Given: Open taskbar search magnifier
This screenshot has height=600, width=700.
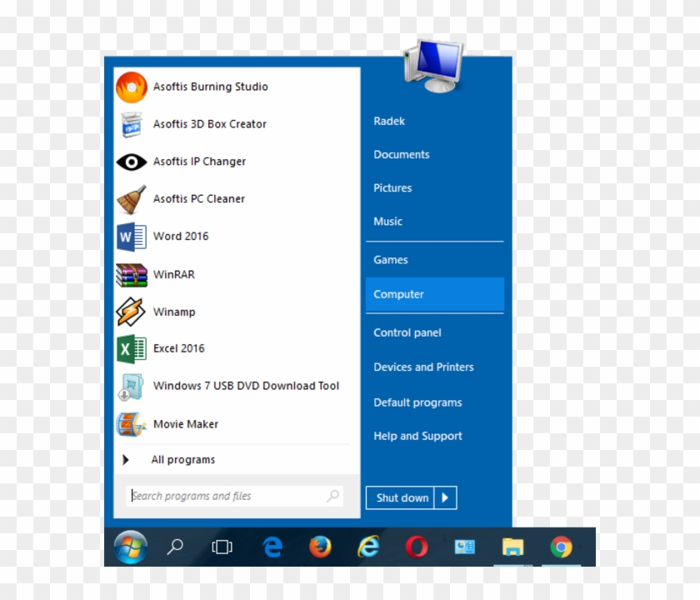Looking at the screenshot, I should pyautogui.click(x=174, y=547).
